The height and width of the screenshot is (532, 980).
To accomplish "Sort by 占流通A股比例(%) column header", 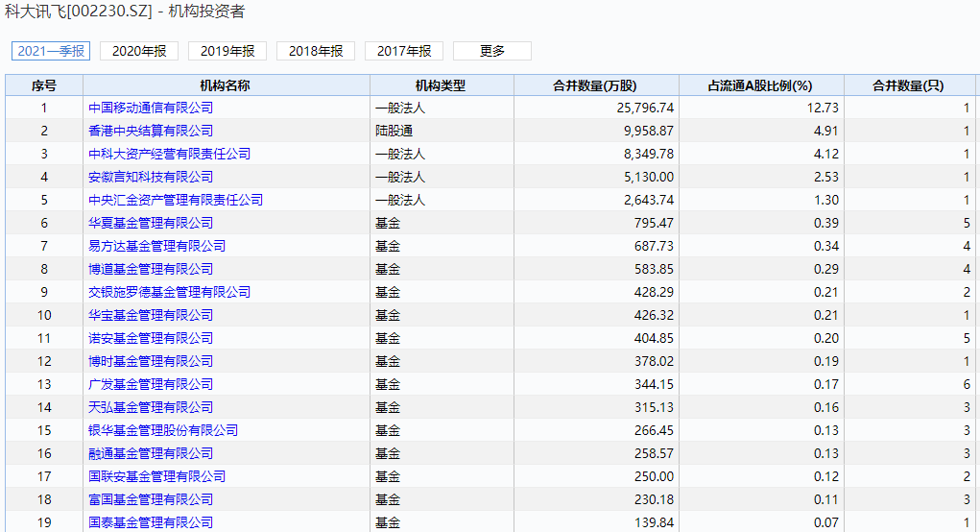I will (761, 85).
